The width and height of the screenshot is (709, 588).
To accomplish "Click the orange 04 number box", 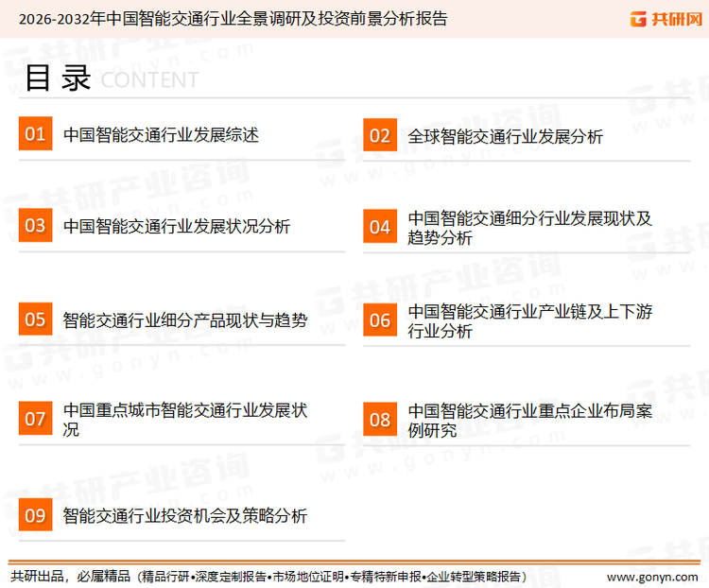I will [x=380, y=226].
